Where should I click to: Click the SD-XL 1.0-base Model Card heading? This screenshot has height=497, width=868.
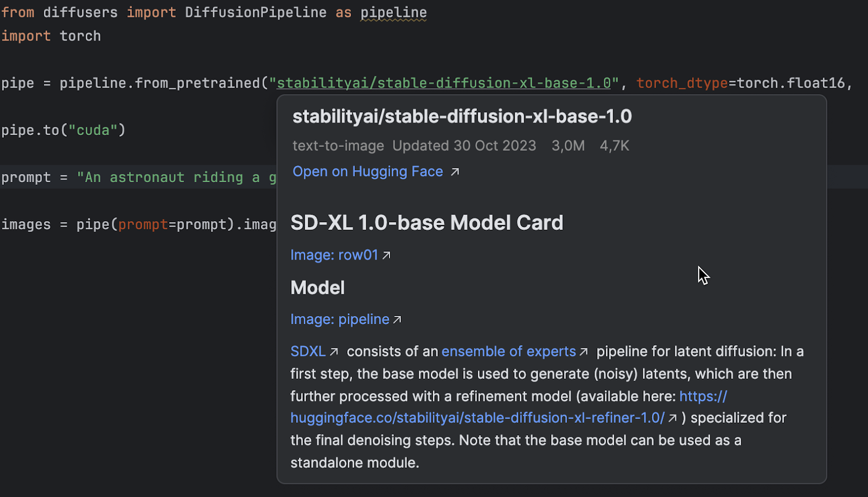(427, 223)
